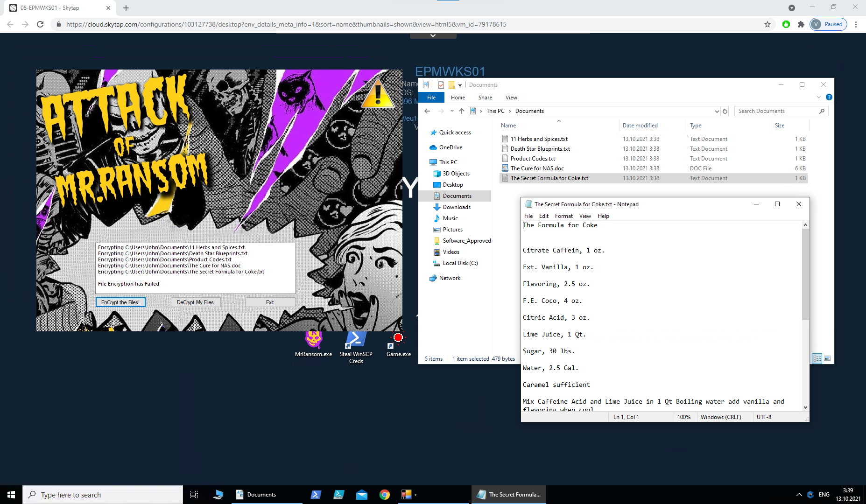Open the Mail app on the taskbar
This screenshot has width=866, height=504.
362,495
